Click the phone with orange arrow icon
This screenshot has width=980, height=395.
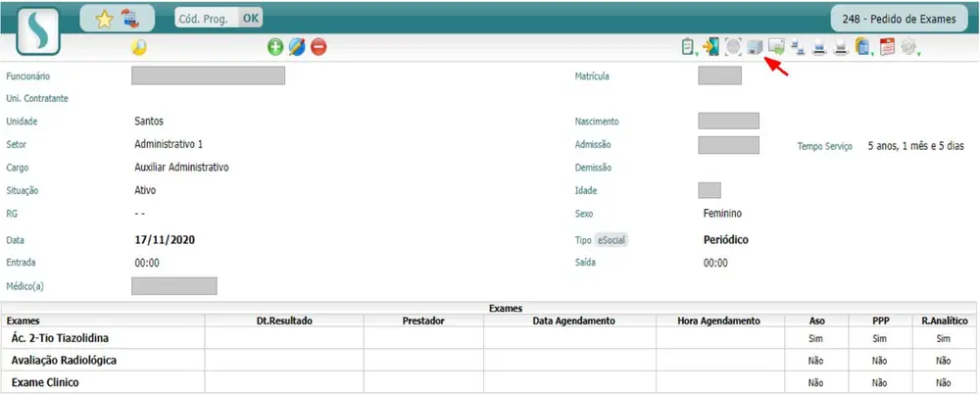(x=710, y=47)
